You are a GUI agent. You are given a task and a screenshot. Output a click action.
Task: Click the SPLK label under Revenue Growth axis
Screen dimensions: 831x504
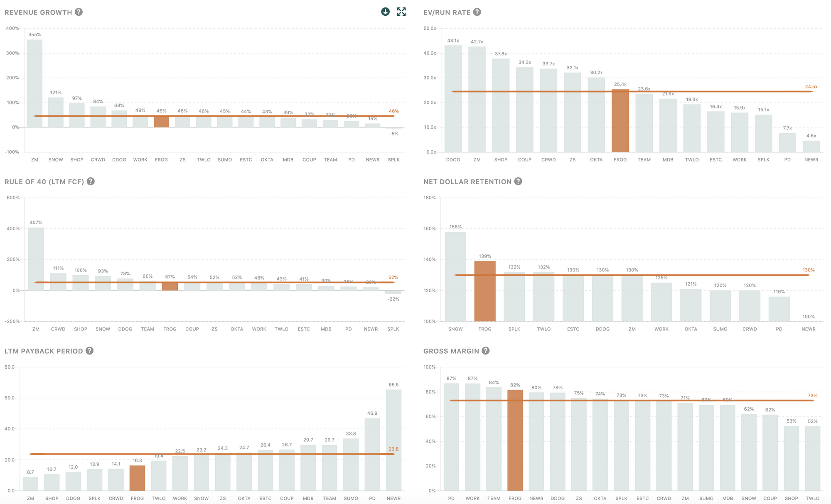click(393, 160)
